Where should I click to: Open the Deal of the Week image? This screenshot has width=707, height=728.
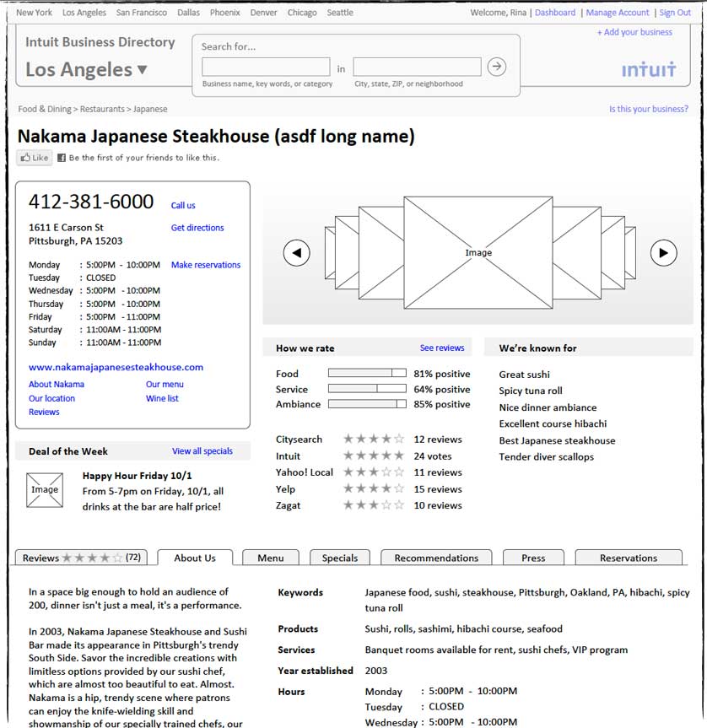click(x=45, y=490)
